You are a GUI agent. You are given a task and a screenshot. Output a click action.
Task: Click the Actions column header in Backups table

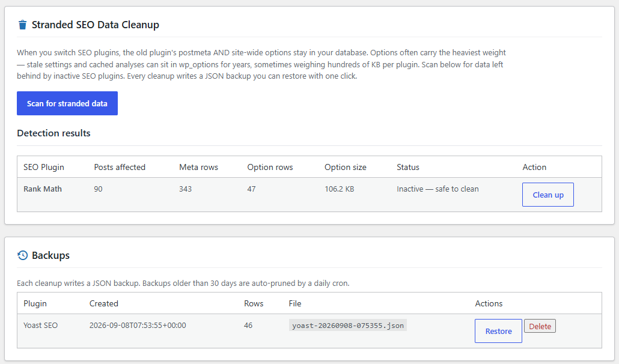pos(489,304)
